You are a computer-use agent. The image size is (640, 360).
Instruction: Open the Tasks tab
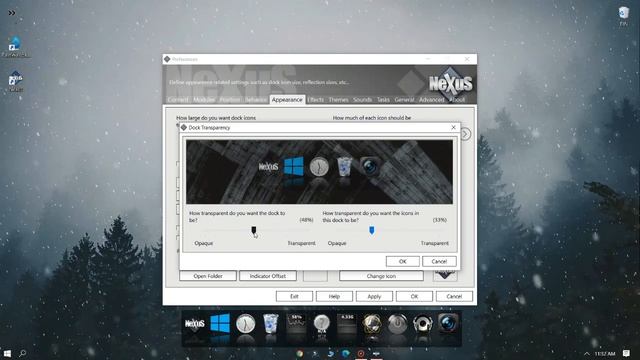[x=383, y=100]
